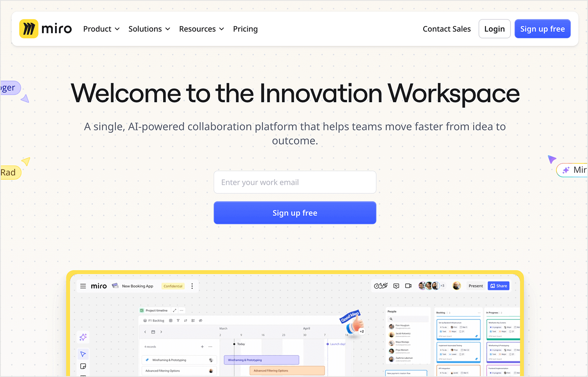Open the Pricing page
Screen dimensions: 588x377
(x=245, y=29)
